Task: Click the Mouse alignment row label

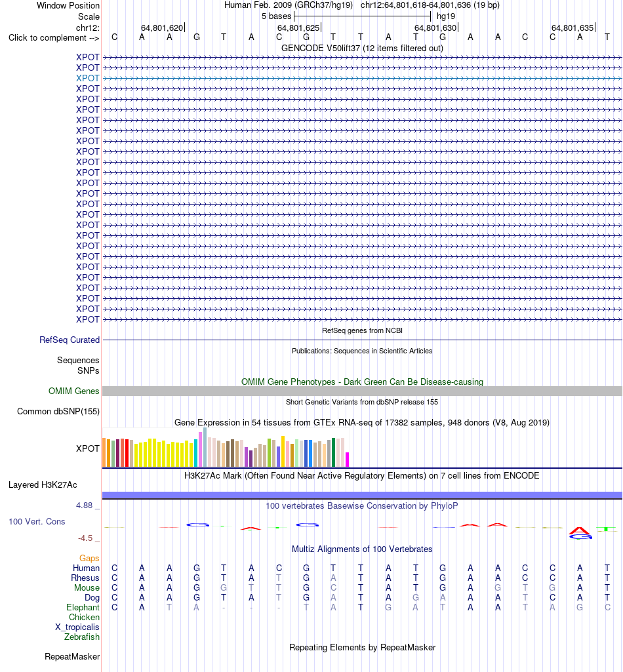Action: pyautogui.click(x=87, y=587)
